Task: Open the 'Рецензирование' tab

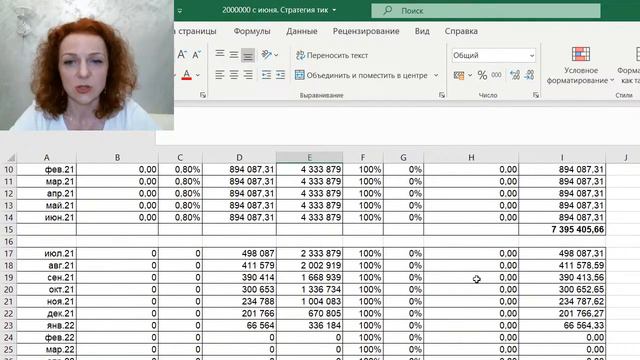Action: [x=366, y=31]
